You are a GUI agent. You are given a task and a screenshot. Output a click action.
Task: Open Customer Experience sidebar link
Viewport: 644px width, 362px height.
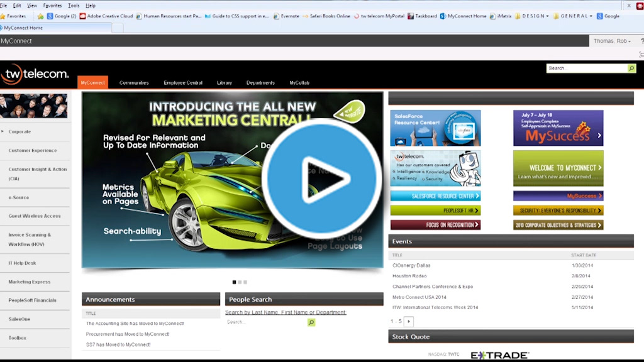(33, 151)
